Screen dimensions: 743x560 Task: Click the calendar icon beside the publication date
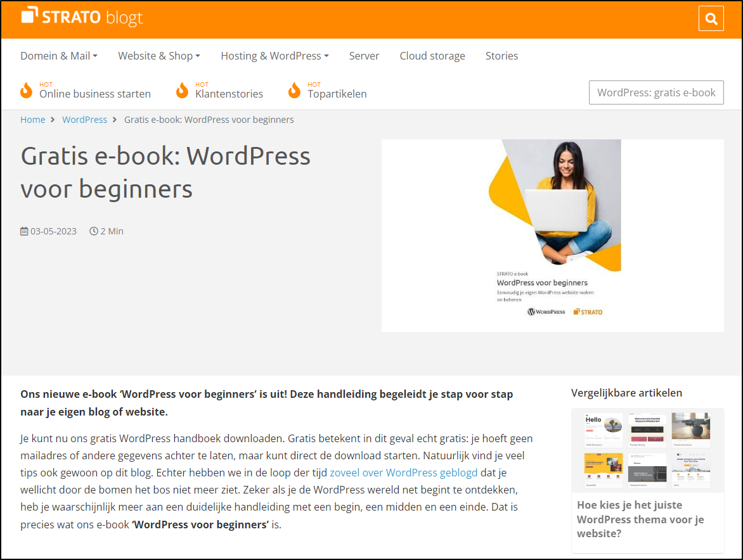23,231
